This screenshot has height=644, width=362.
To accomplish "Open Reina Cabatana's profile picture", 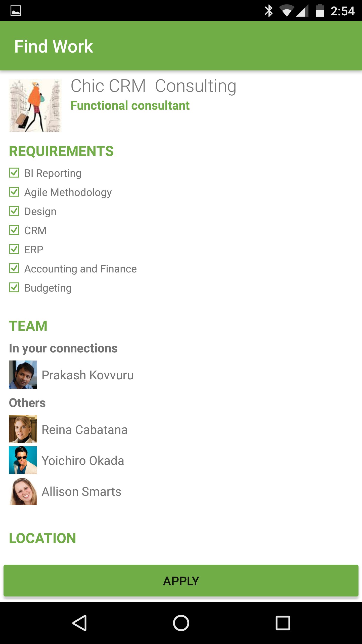I will [x=23, y=429].
